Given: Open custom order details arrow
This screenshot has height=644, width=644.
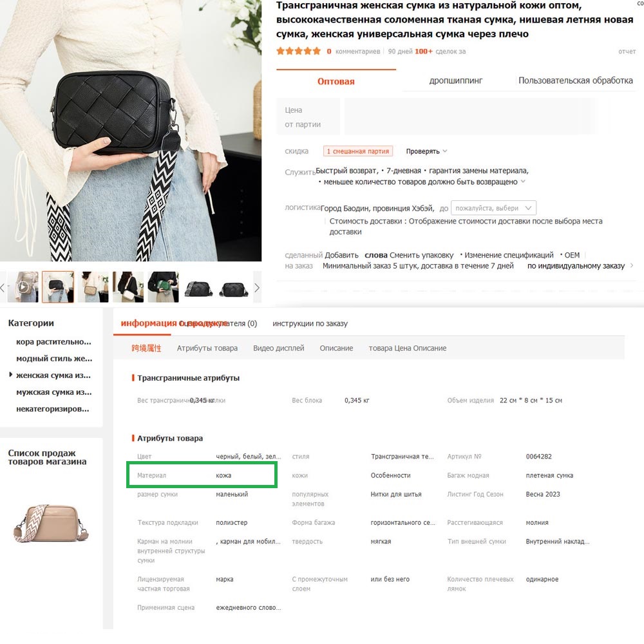Looking at the screenshot, I should pyautogui.click(x=632, y=266).
